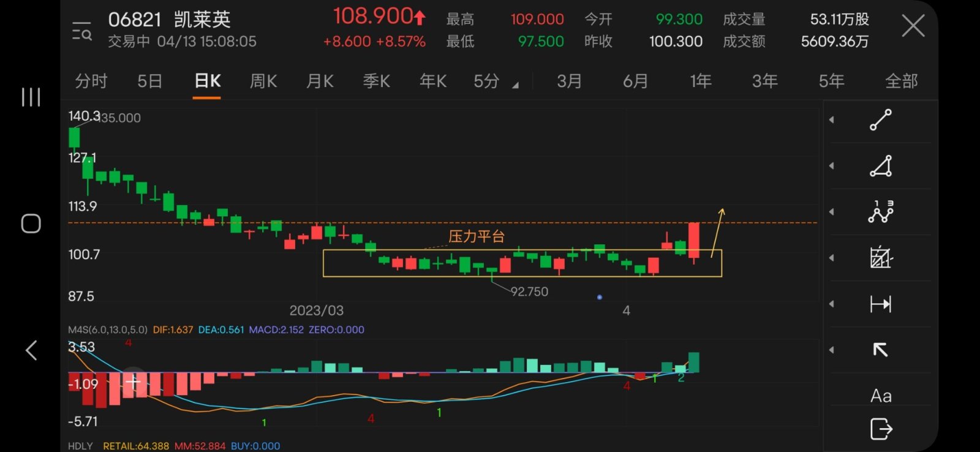The image size is (980, 452).
Task: Tap Android home button
Action: tap(31, 224)
